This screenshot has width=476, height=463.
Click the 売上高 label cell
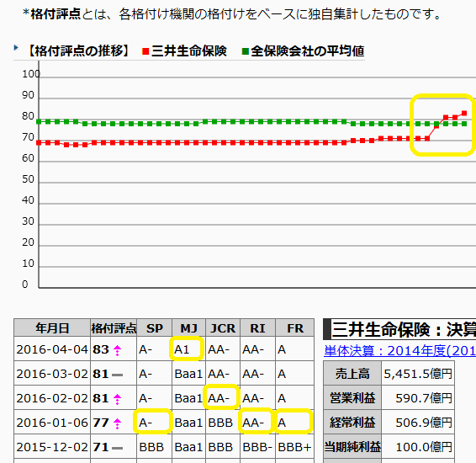[352, 374]
